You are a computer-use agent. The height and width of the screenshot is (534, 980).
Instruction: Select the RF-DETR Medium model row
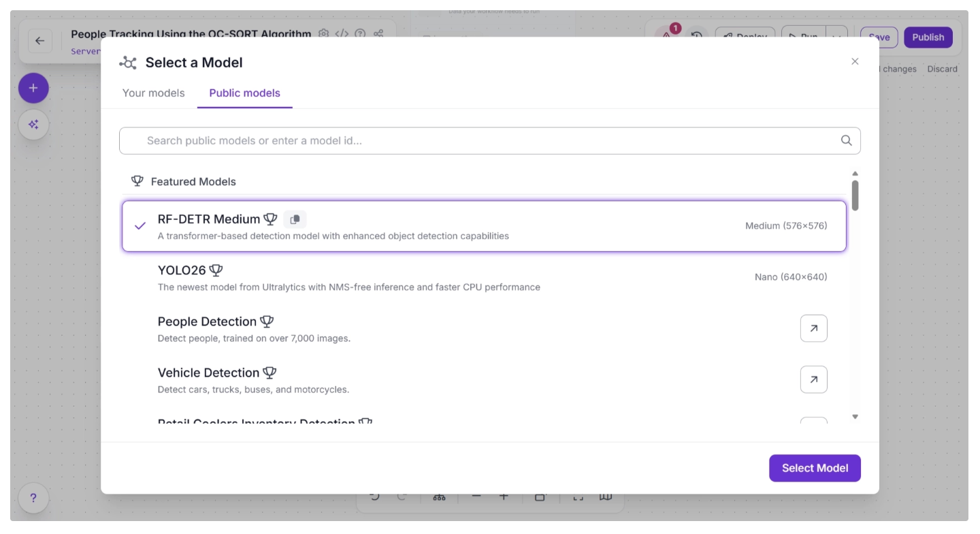tap(484, 226)
